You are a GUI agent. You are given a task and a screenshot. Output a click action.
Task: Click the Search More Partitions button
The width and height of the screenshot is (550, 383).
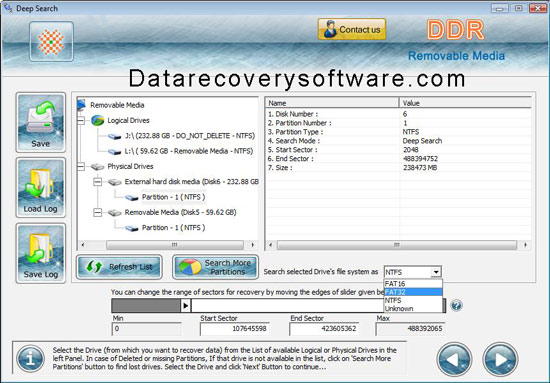coord(215,267)
